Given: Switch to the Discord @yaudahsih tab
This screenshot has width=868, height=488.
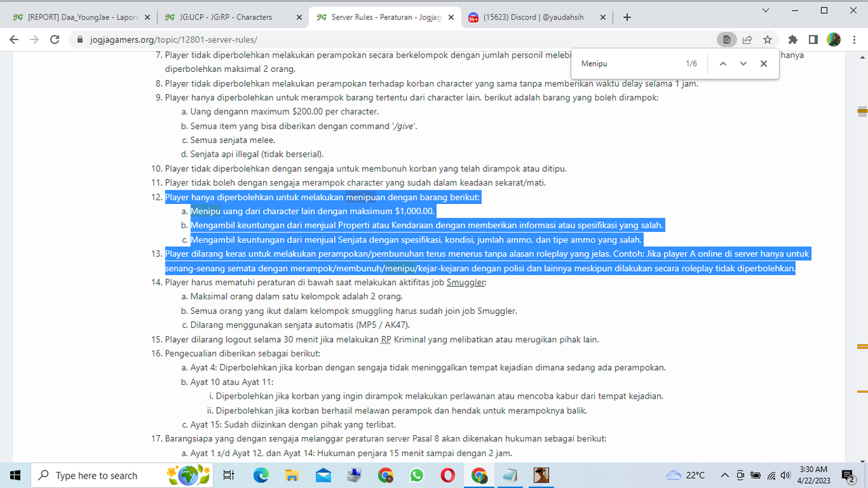Looking at the screenshot, I should pyautogui.click(x=536, y=18).
